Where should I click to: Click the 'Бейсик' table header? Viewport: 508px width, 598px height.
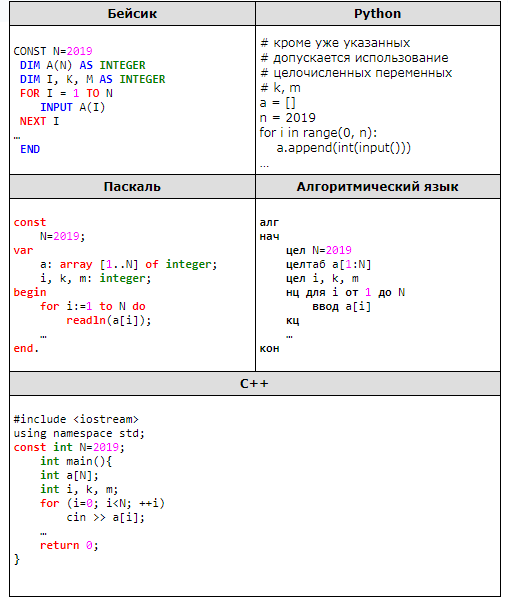click(x=132, y=14)
